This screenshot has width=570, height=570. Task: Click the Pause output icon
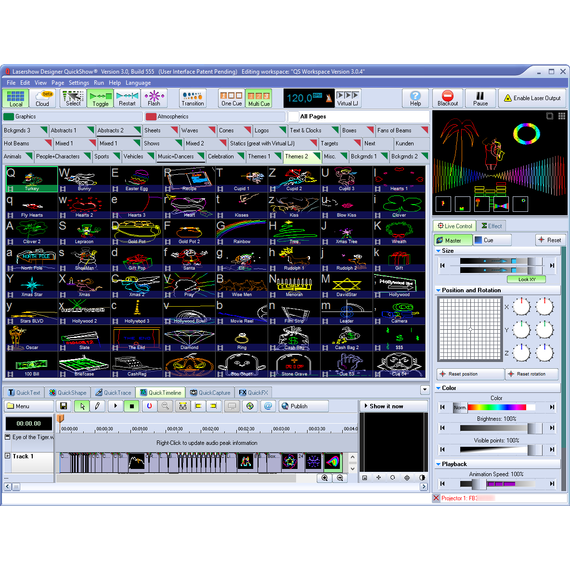click(480, 98)
